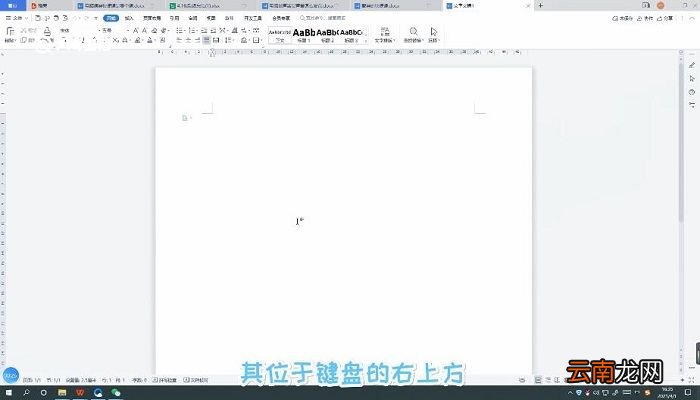Click the pencil icon in right sidebar
This screenshot has height=400, width=700.
[x=692, y=65]
